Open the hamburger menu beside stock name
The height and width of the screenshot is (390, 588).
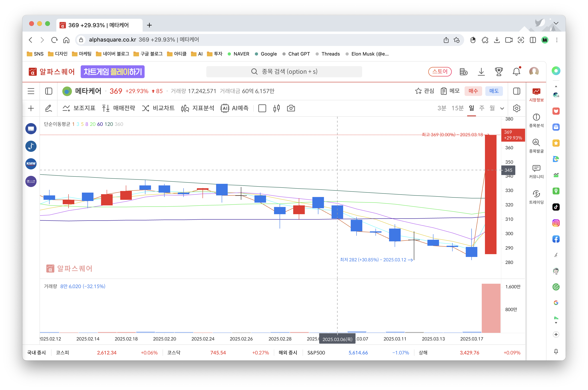(31, 91)
